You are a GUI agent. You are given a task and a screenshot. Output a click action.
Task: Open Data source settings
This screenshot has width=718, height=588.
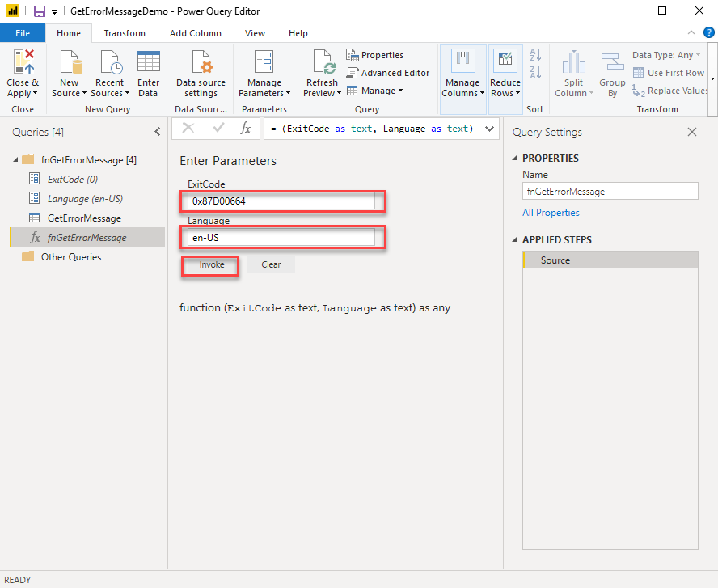201,74
